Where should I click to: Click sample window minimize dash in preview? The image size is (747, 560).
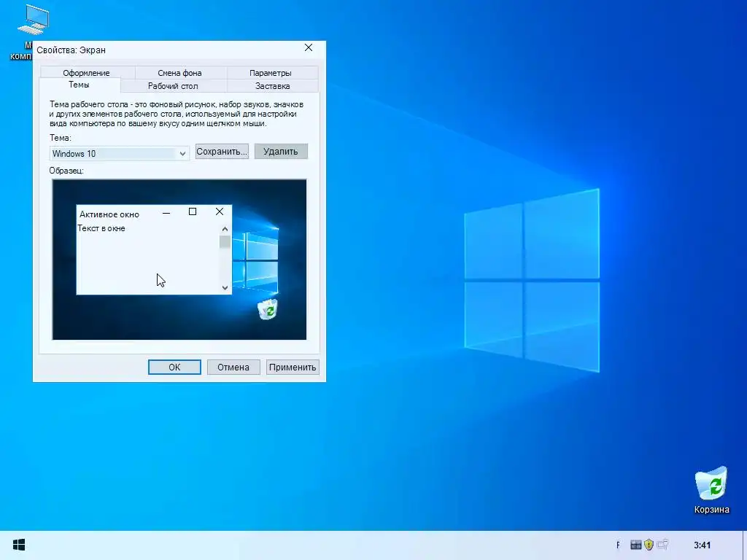[x=166, y=213]
